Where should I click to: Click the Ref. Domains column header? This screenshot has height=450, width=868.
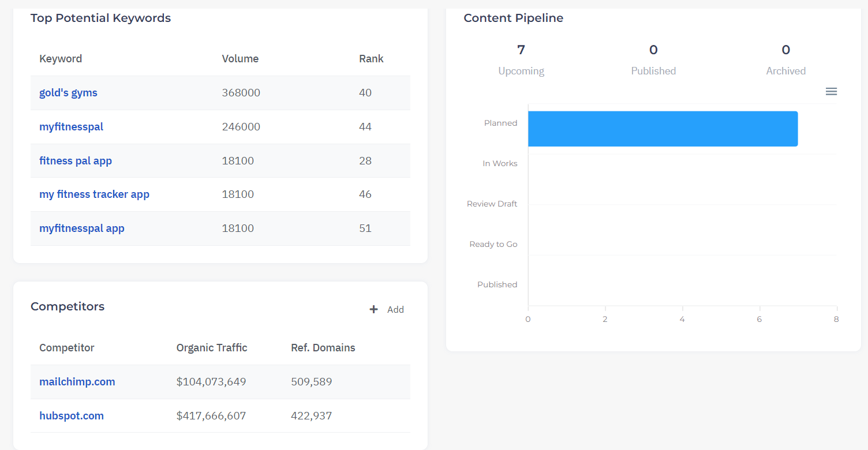tap(323, 348)
